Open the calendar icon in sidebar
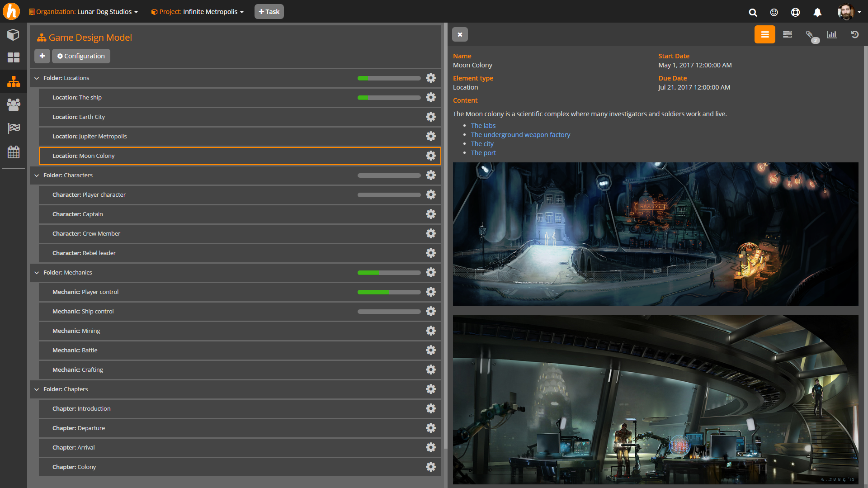 tap(14, 152)
